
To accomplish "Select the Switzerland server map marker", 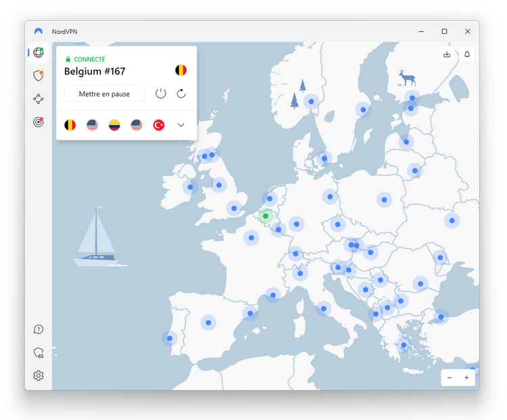I will click(295, 254).
